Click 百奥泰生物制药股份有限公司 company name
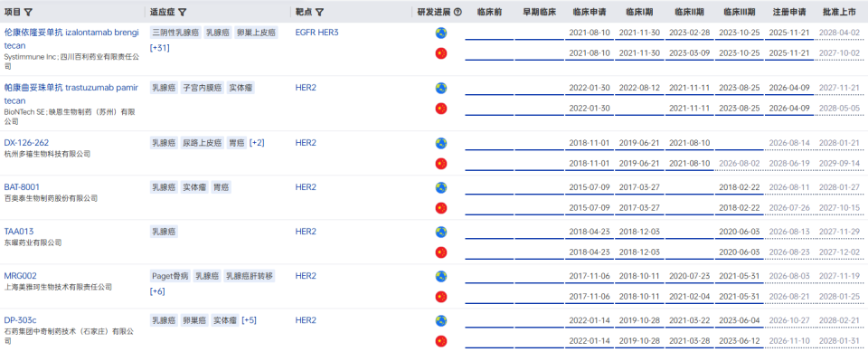The height and width of the screenshot is (352, 868). (51, 198)
